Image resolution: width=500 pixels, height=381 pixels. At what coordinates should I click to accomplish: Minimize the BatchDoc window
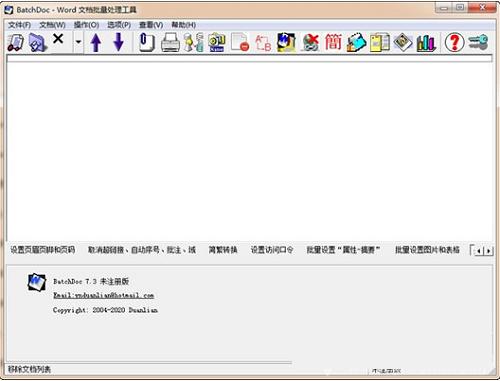click(444, 7)
